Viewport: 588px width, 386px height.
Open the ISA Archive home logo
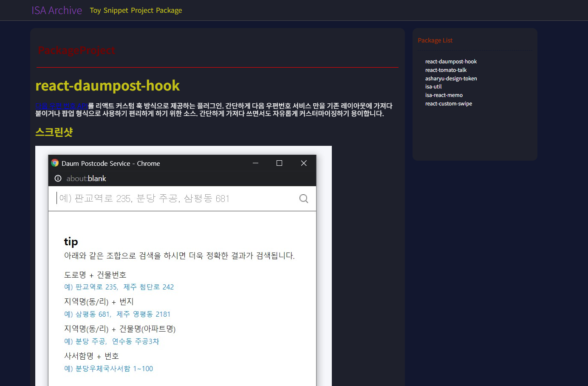pos(57,10)
